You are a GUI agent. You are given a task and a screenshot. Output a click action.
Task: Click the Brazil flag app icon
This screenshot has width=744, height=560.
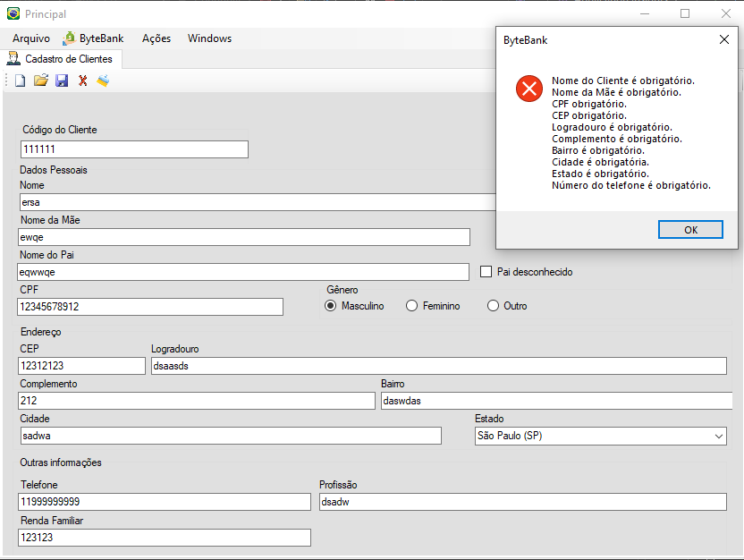tap(13, 13)
